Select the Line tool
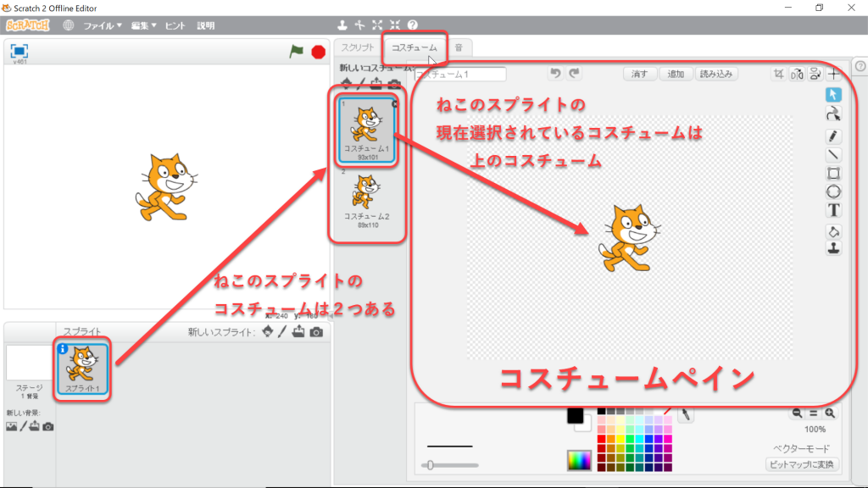This screenshot has width=868, height=488. click(833, 155)
